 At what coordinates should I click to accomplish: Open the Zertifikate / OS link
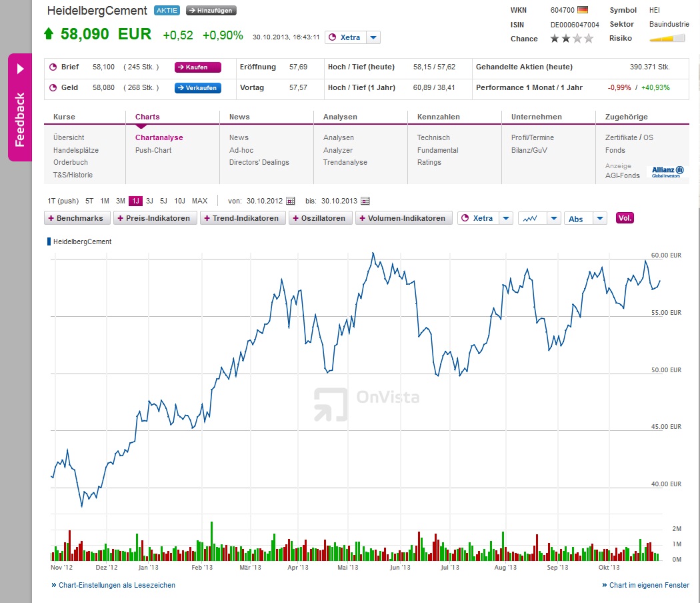point(629,137)
